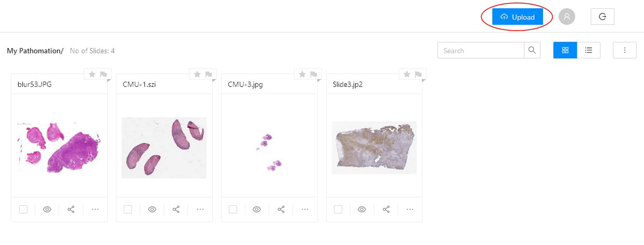Tick the CMU-1.szi checkbox
The height and width of the screenshot is (245, 644).
(128, 209)
